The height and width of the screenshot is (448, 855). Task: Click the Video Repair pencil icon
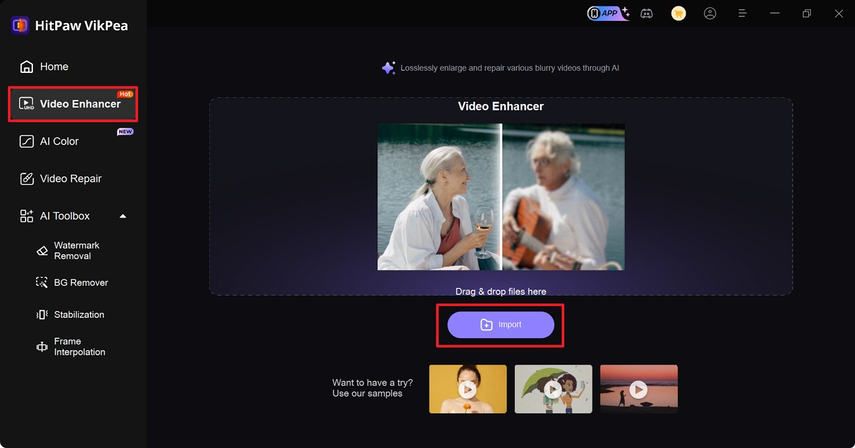click(26, 179)
